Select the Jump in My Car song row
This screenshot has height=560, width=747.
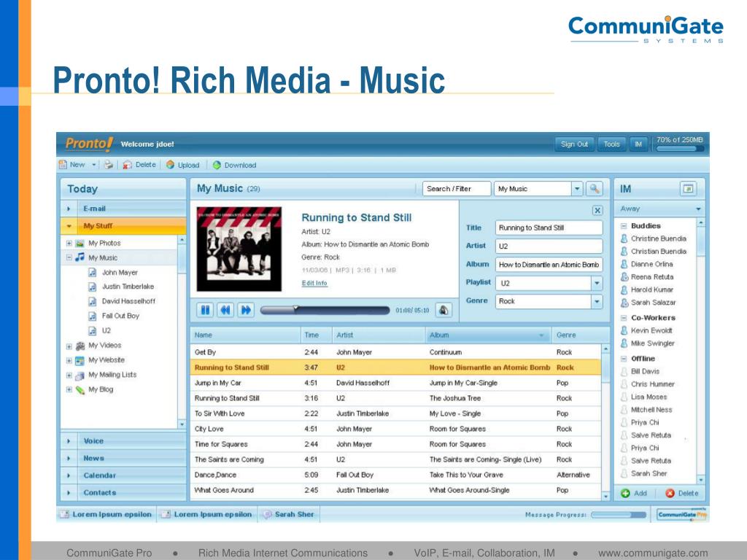click(x=395, y=383)
